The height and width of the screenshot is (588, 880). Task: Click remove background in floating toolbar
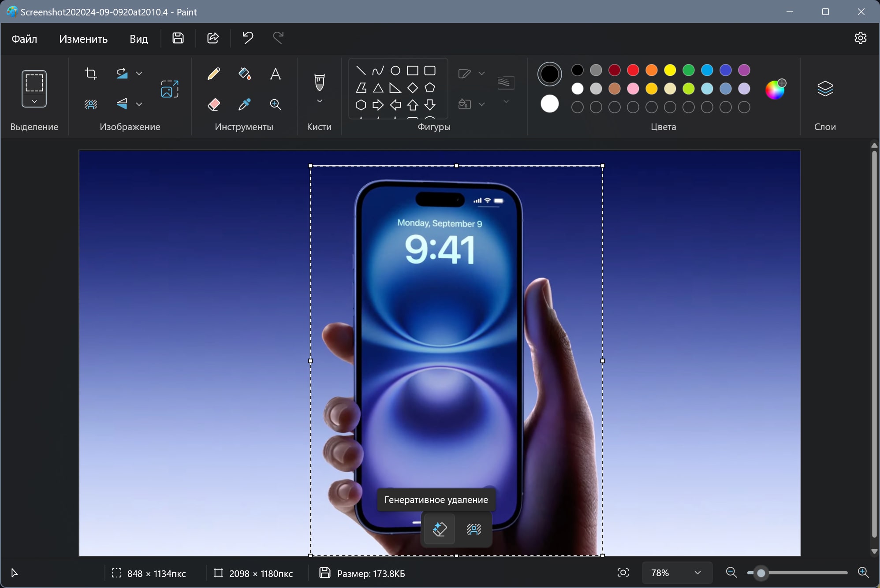click(x=474, y=528)
